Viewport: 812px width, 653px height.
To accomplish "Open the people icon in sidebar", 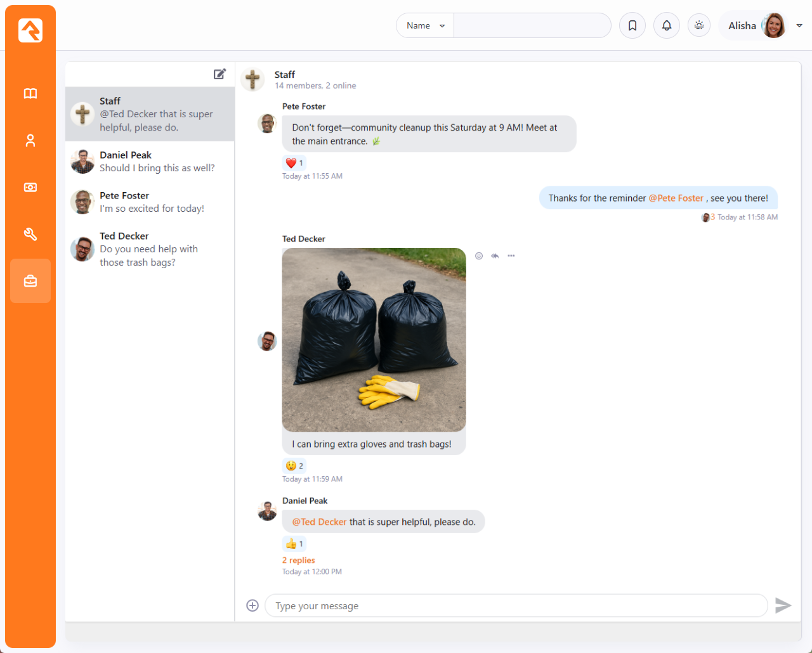I will coord(30,141).
